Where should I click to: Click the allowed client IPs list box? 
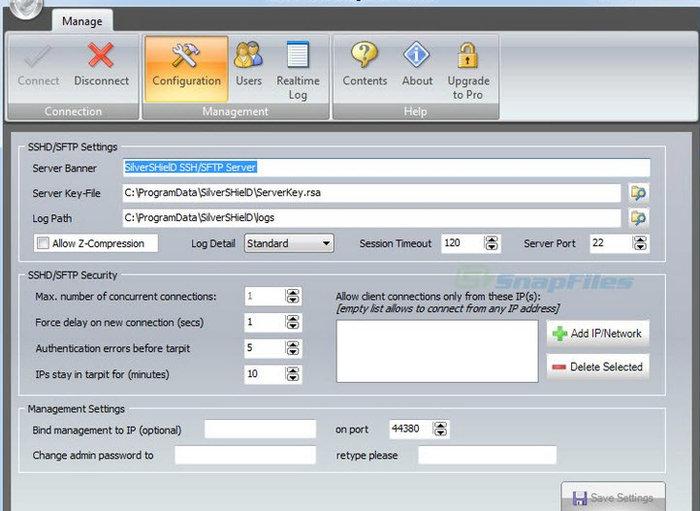click(x=437, y=351)
